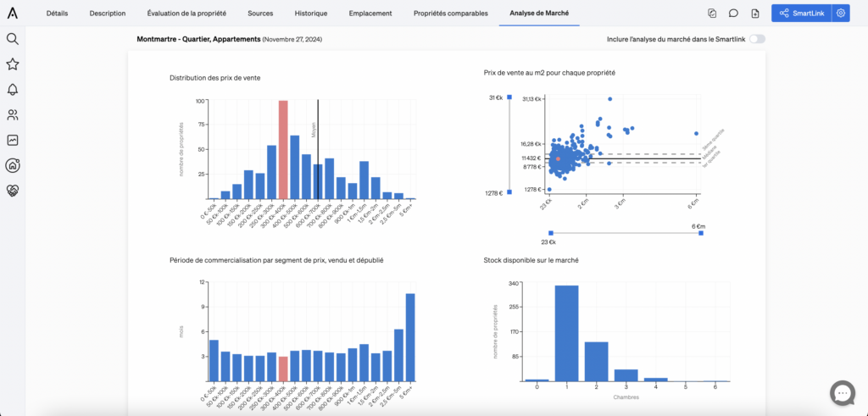Click the 'mois' axis label
Viewport: 868px width, 416px height.
point(181,331)
